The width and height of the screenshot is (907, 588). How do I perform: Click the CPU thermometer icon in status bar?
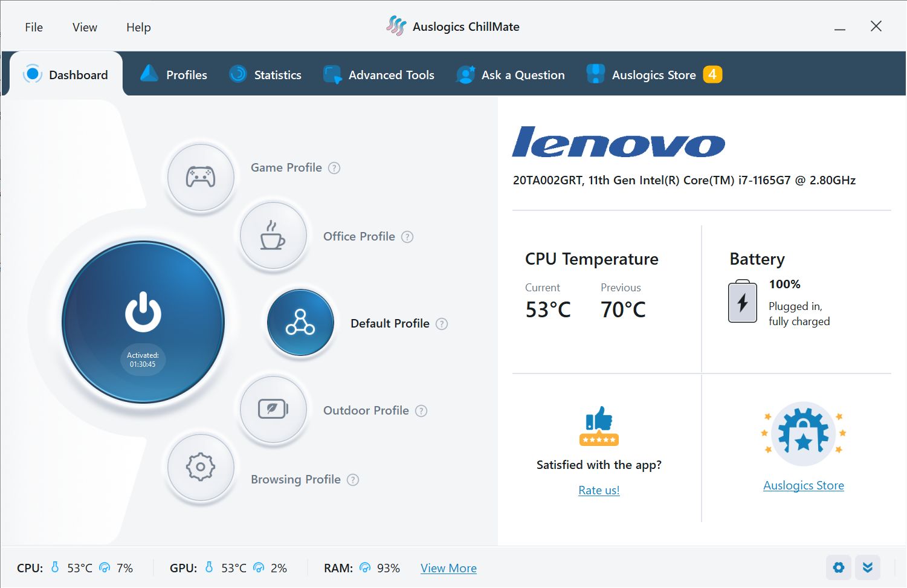(x=54, y=567)
